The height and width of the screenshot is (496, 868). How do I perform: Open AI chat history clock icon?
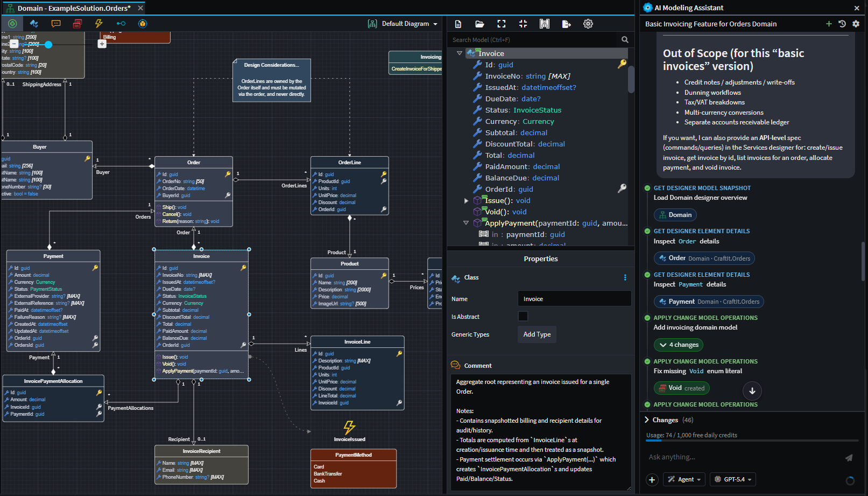(842, 24)
